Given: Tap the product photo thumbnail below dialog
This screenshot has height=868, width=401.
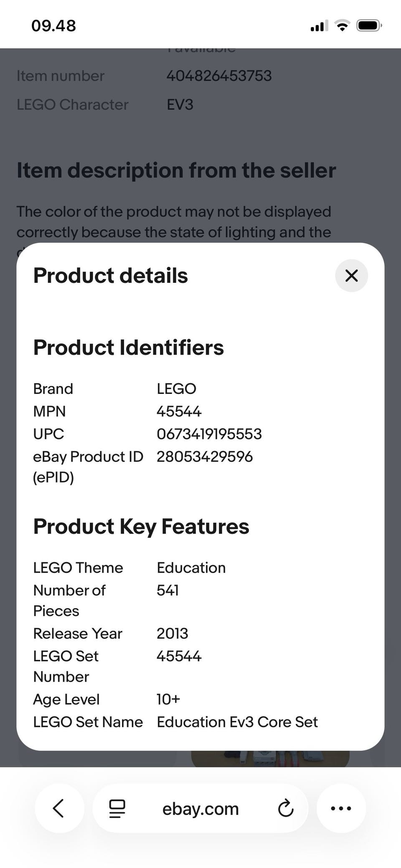Looking at the screenshot, I should 270,758.
